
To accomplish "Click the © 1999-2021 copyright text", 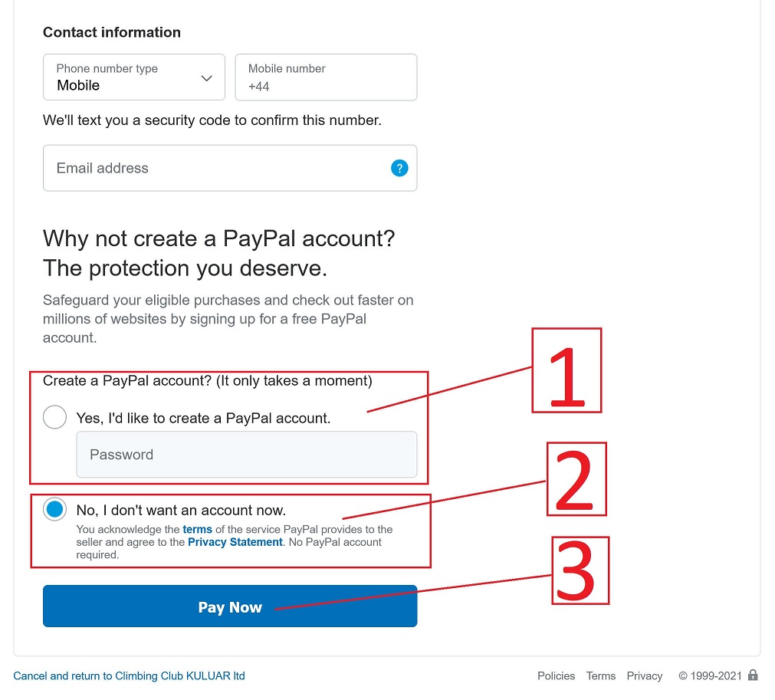I will tap(710, 676).
